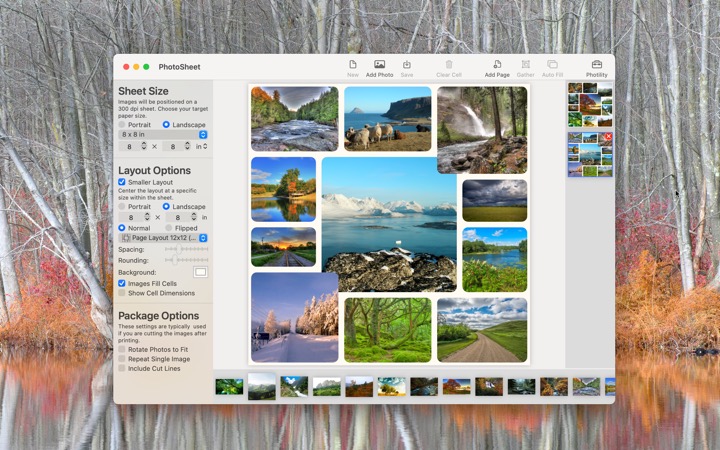Select the dirt road through hills cell

[x=482, y=330]
